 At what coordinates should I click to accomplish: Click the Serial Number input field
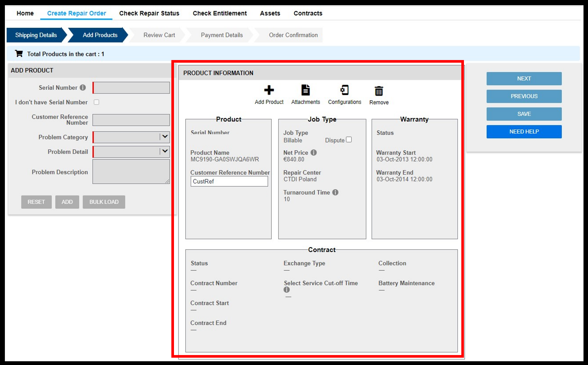[x=130, y=87]
